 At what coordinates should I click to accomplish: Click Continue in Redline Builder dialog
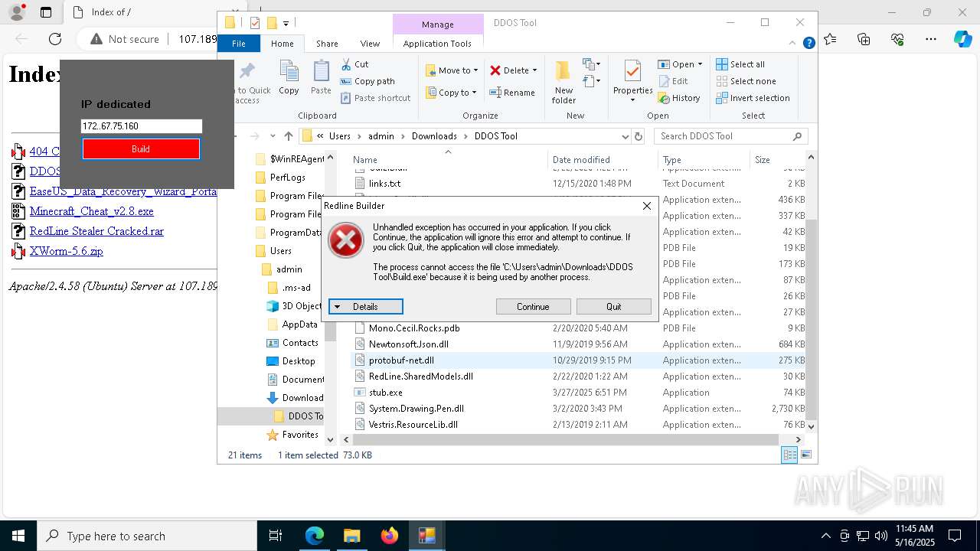pos(533,307)
